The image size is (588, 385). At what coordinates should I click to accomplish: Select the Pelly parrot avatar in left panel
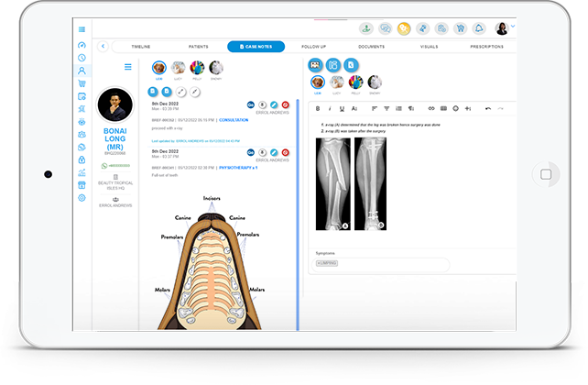point(197,68)
